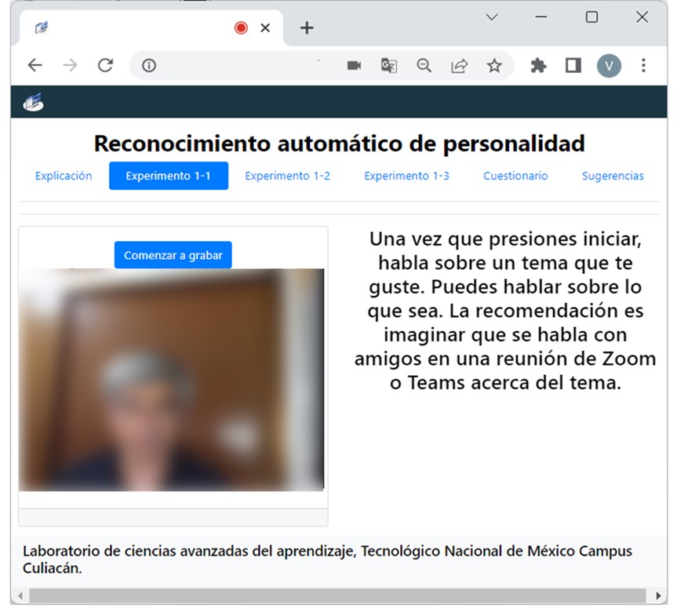Open a new tab with the plus button
The width and height of the screenshot is (677, 616).
(x=307, y=28)
